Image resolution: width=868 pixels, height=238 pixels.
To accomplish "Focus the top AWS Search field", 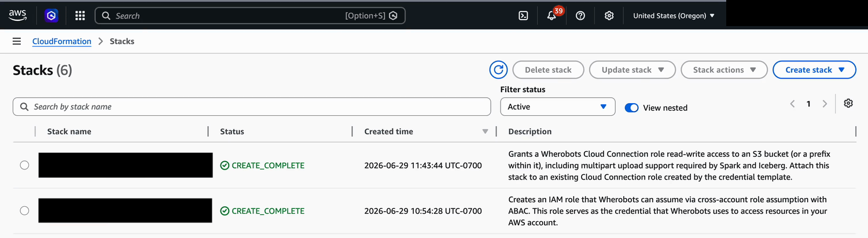I will [250, 16].
